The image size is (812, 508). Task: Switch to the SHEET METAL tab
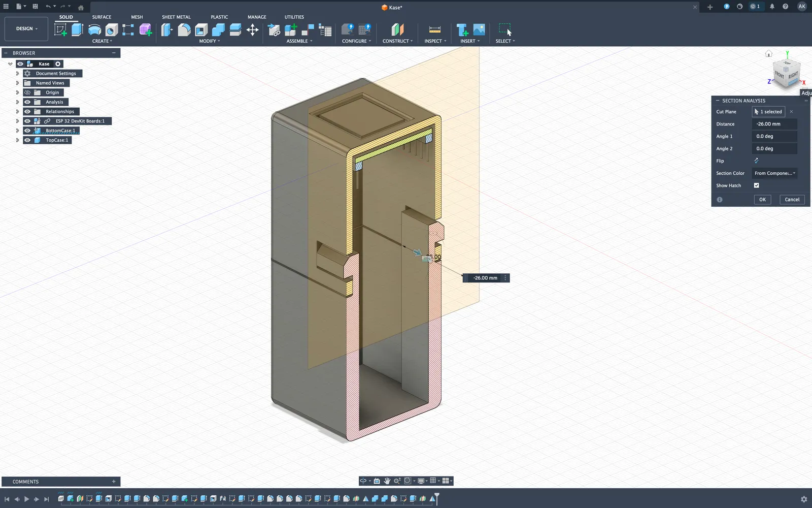click(x=176, y=17)
